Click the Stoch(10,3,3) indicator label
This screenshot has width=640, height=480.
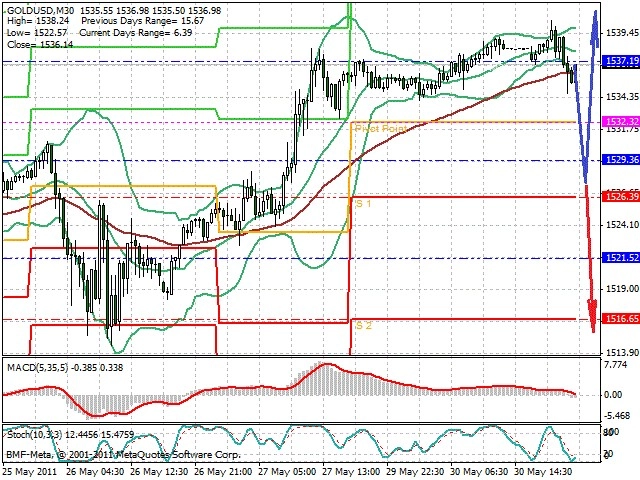tap(34, 435)
